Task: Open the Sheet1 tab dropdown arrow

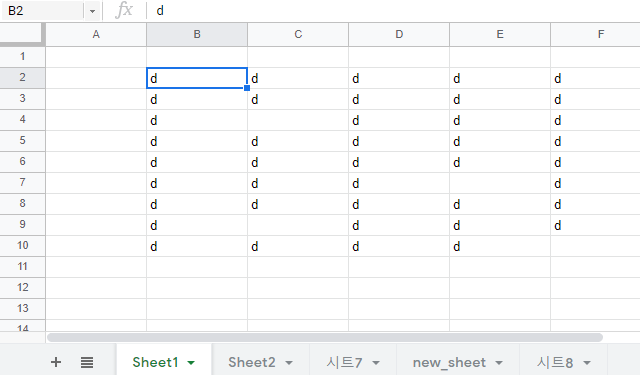Action: (191, 362)
